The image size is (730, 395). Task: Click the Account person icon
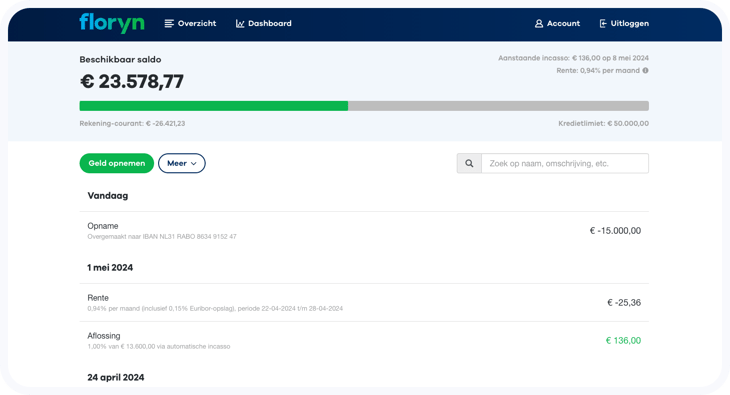coord(539,23)
